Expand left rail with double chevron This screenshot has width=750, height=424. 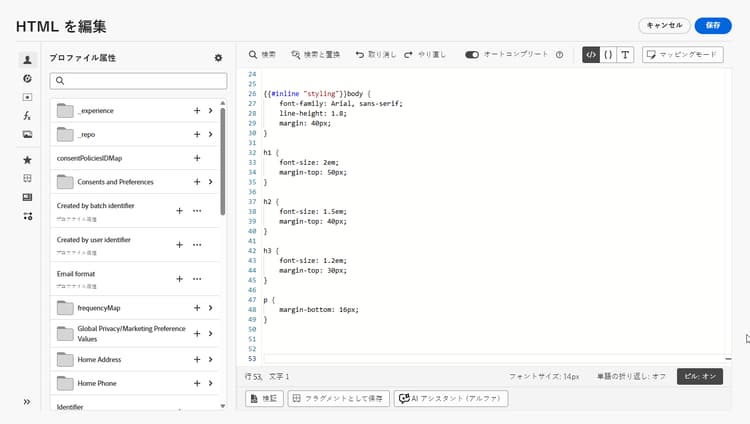tap(27, 402)
